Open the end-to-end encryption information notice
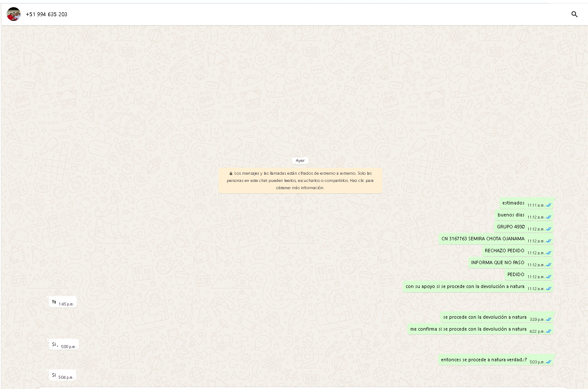588x389 pixels. tap(300, 181)
